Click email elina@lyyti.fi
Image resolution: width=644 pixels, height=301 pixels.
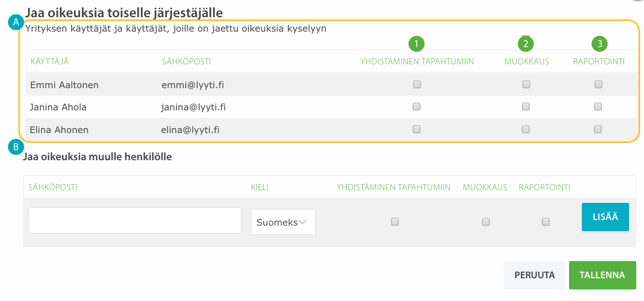[190, 130]
